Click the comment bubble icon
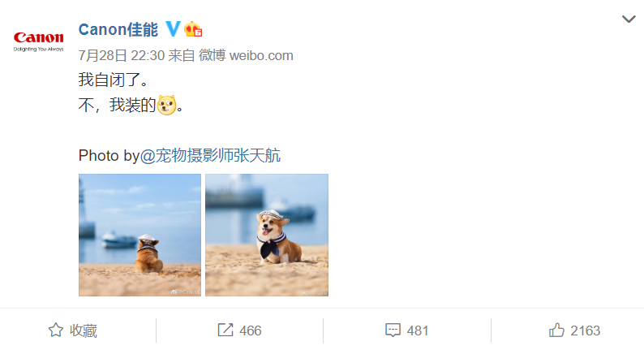The width and height of the screenshot is (644, 350). [393, 331]
